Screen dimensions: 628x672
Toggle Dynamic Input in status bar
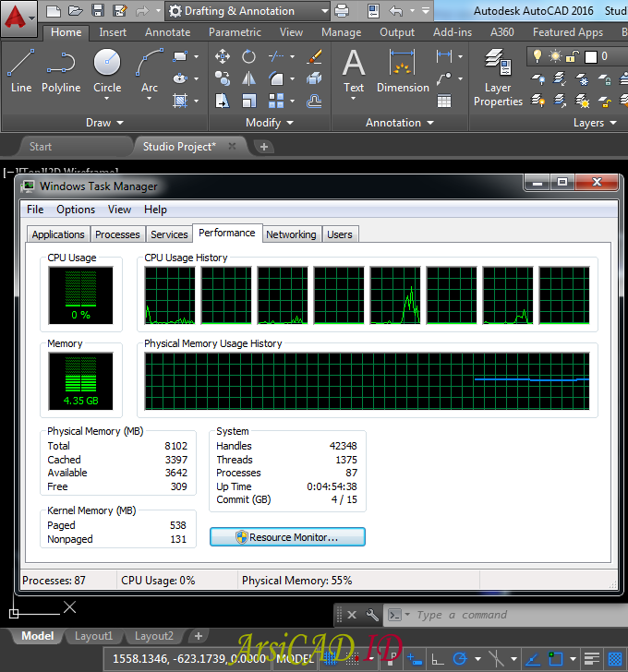pyautogui.click(x=414, y=658)
